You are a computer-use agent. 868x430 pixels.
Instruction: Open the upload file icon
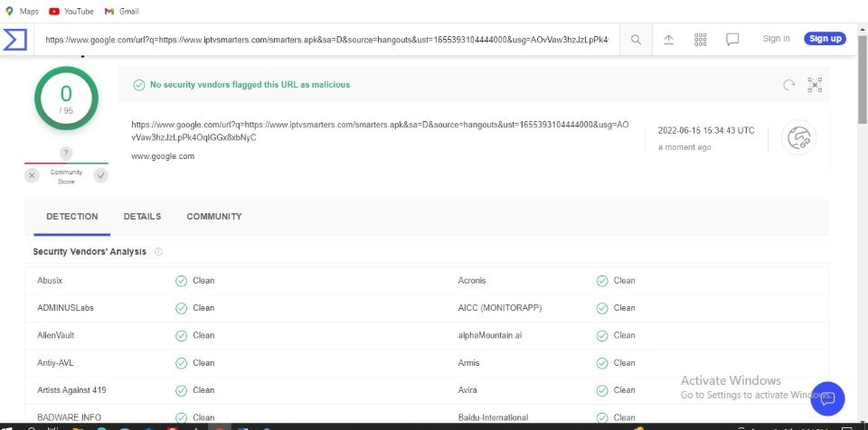tap(669, 39)
